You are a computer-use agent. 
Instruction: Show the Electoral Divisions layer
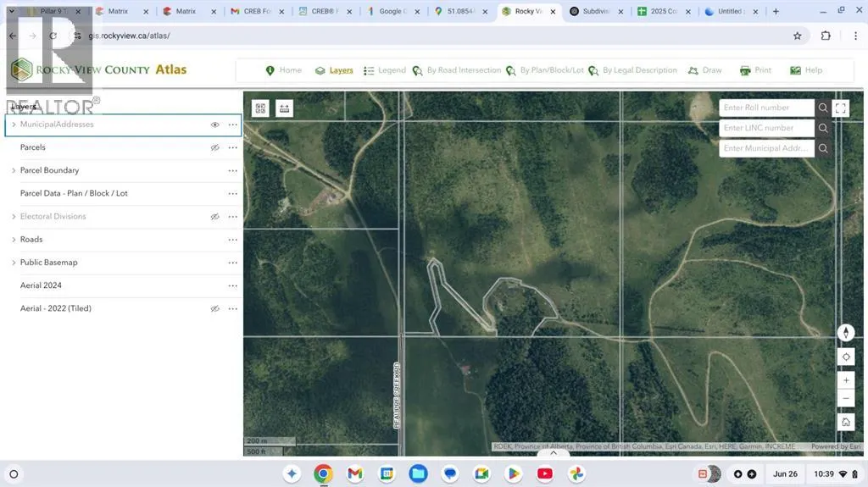[x=214, y=217]
